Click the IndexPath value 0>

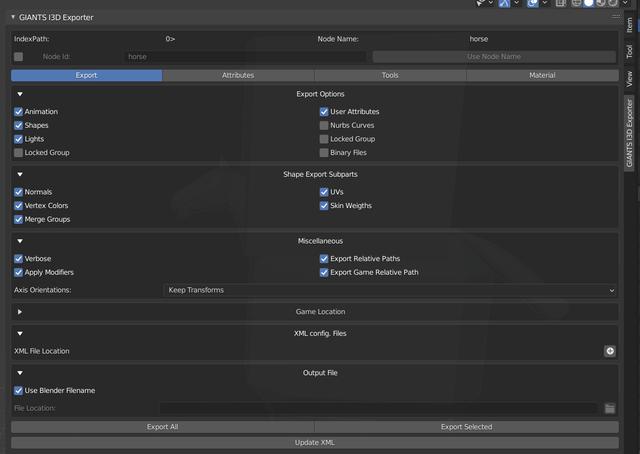click(x=170, y=39)
